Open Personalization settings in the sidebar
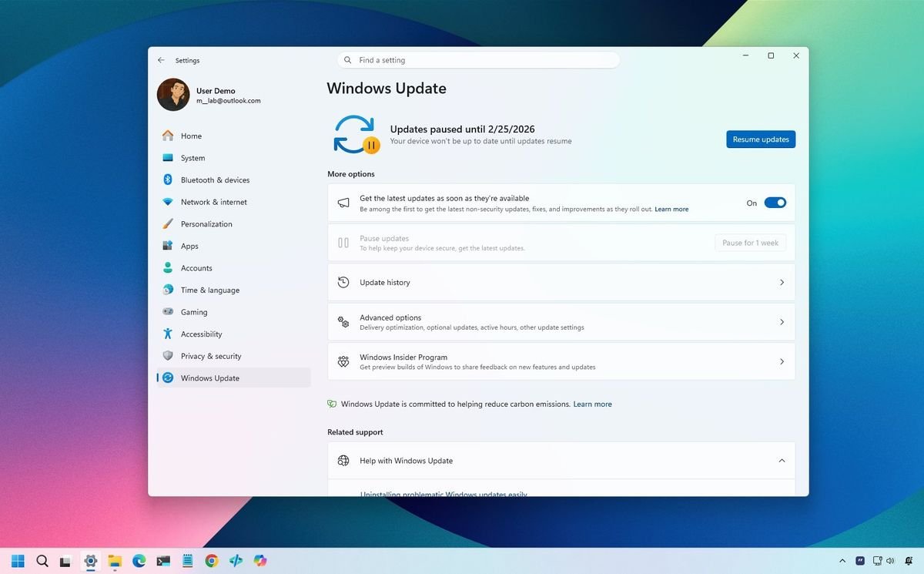The height and width of the screenshot is (574, 924). click(206, 223)
